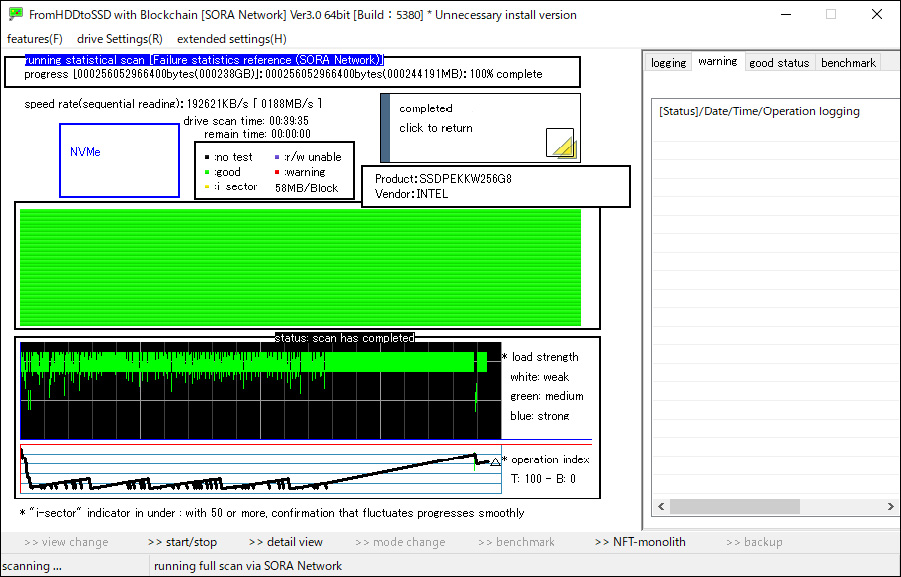Open the drive Settings(R) menu
The image size is (901, 577).
[x=120, y=39]
